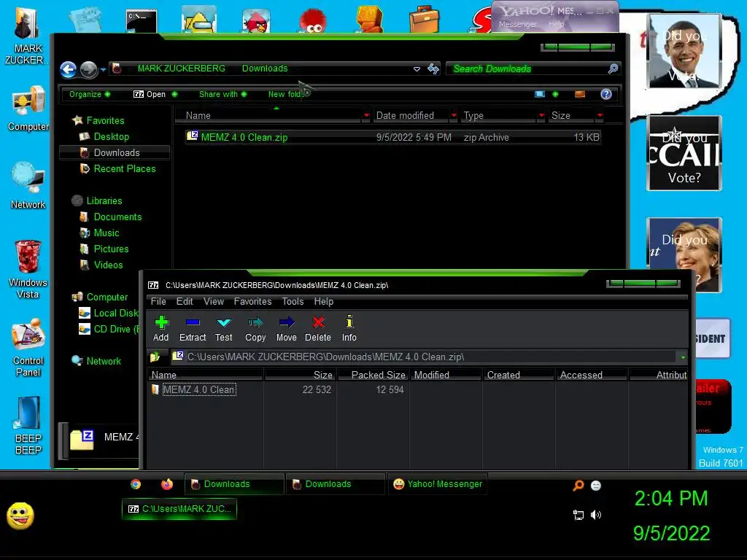
Task: Click the search magnifier in Explorer
Action: (x=613, y=69)
